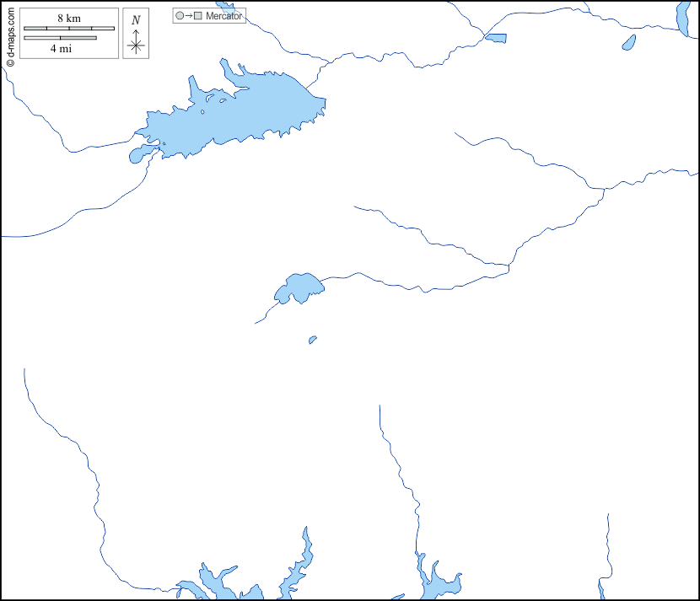Click the small lake left of the big lake
The height and width of the screenshot is (601, 700).
[x=138, y=155]
